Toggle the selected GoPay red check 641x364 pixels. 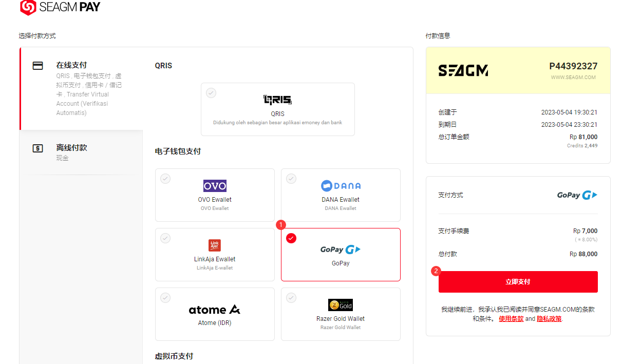click(x=291, y=238)
